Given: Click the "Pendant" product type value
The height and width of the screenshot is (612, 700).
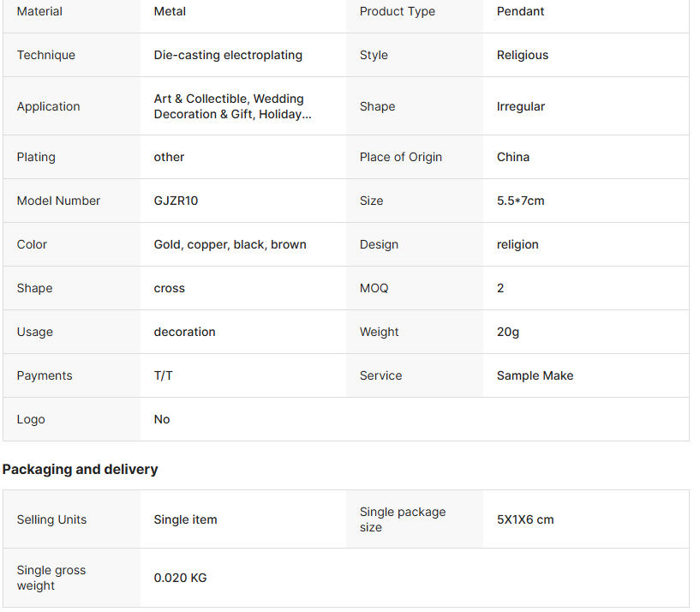Looking at the screenshot, I should 520,11.
